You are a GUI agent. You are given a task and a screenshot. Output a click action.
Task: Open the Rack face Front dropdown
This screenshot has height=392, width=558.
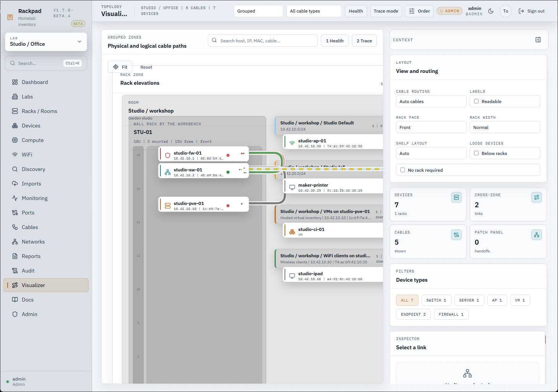point(431,127)
